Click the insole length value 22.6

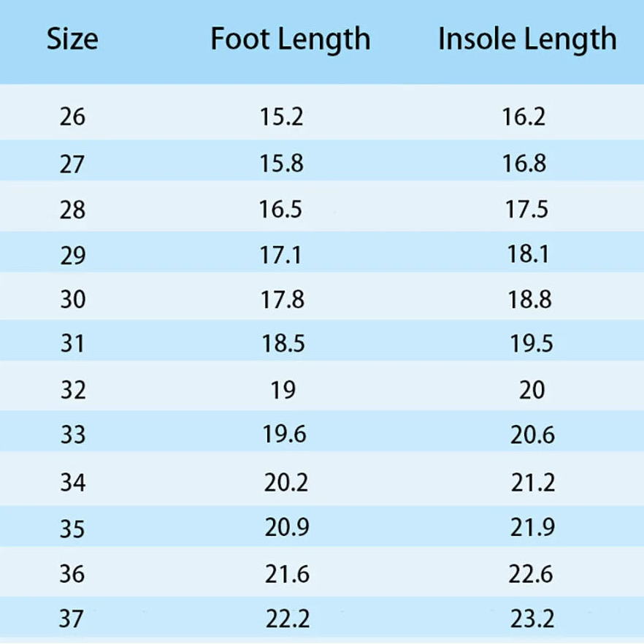click(532, 574)
